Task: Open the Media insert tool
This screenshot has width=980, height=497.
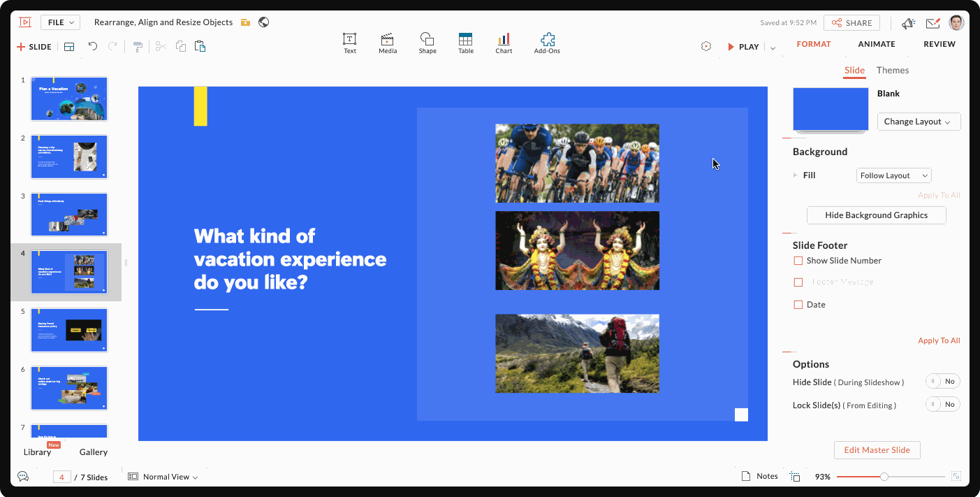Action: (x=388, y=43)
